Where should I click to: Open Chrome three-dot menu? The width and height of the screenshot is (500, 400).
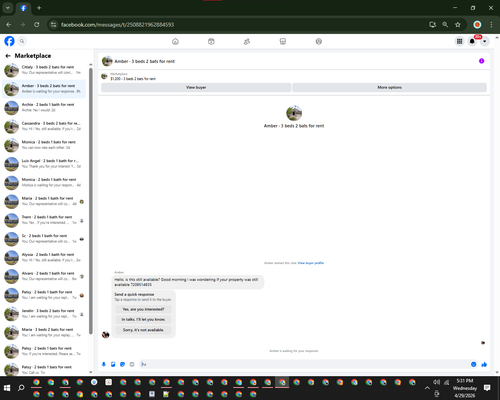point(491,25)
